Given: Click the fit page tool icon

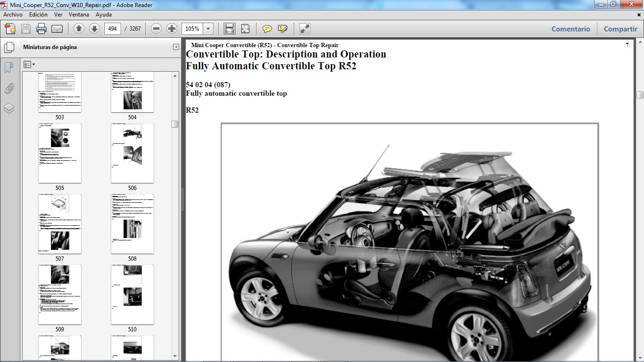Looking at the screenshot, I should [245, 29].
